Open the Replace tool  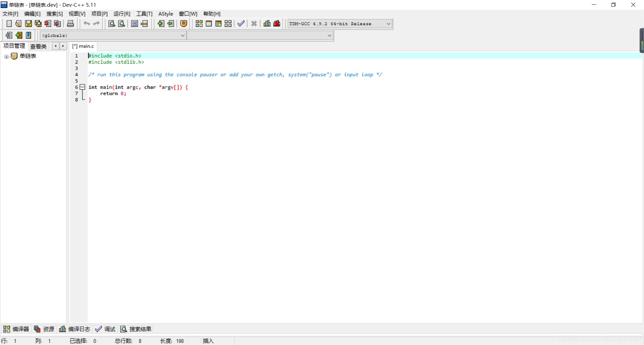pyautogui.click(x=121, y=23)
